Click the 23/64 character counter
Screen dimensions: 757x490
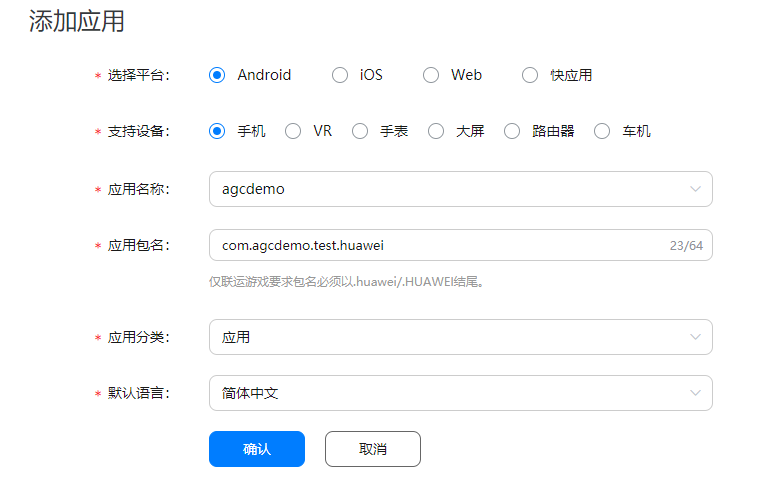(x=686, y=245)
